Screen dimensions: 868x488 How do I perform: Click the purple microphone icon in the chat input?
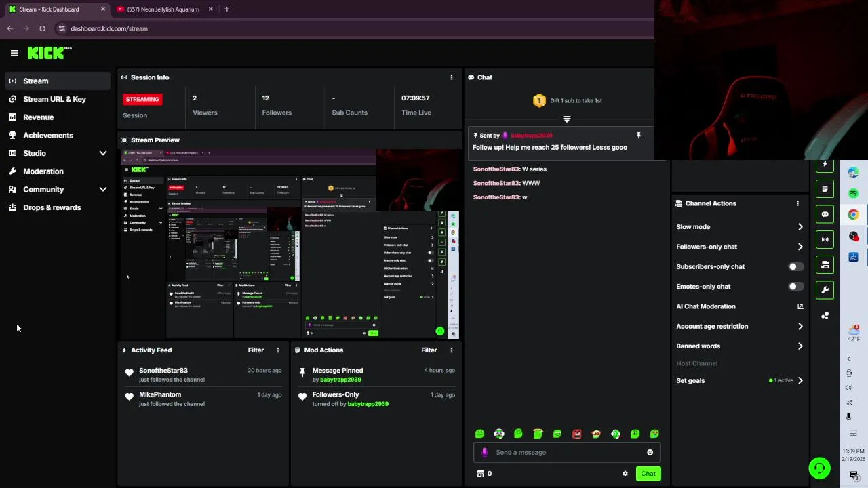click(x=484, y=452)
